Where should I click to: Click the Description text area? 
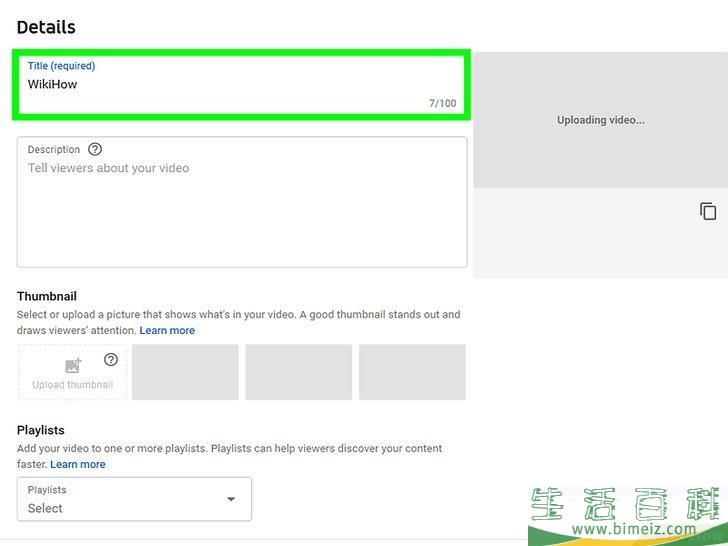(242, 202)
